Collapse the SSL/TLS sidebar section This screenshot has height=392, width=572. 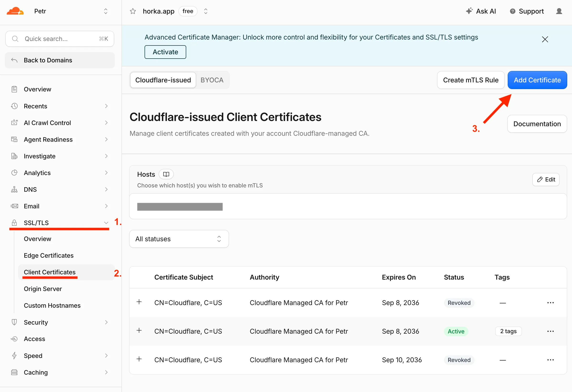tap(106, 223)
